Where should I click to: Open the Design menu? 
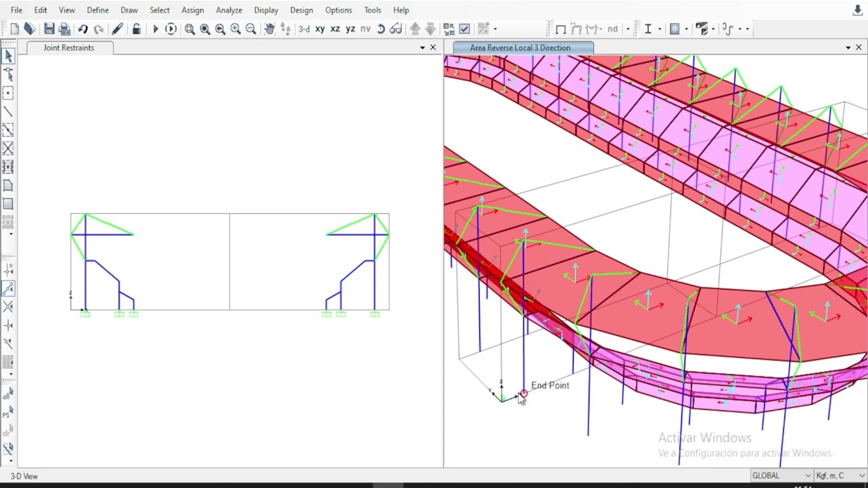pos(302,10)
